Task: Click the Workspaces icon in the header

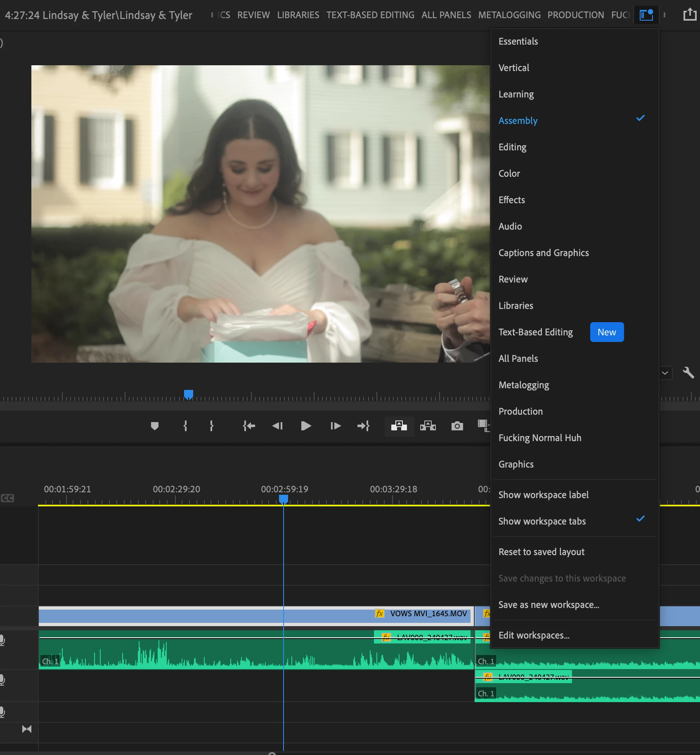Action: (x=646, y=15)
